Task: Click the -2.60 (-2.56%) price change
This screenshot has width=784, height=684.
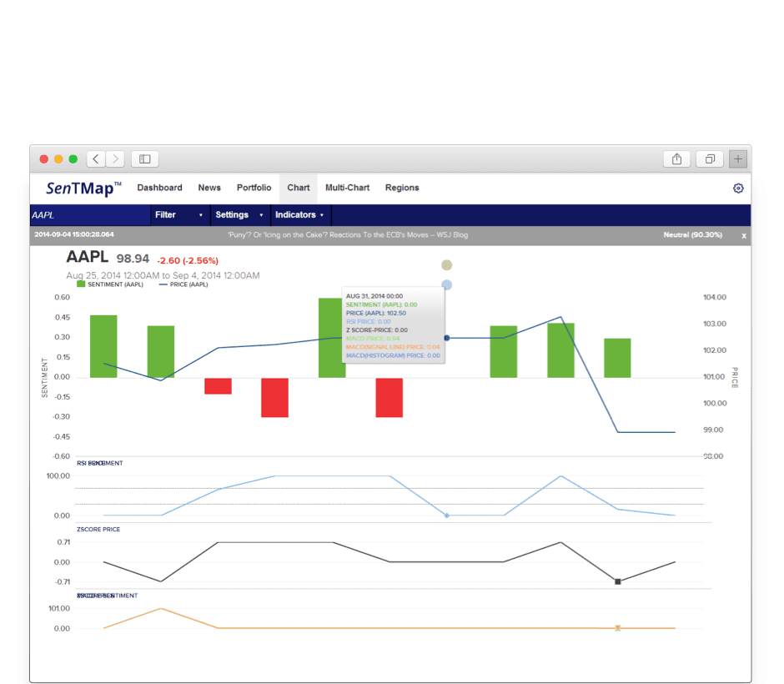Action: 188,260
